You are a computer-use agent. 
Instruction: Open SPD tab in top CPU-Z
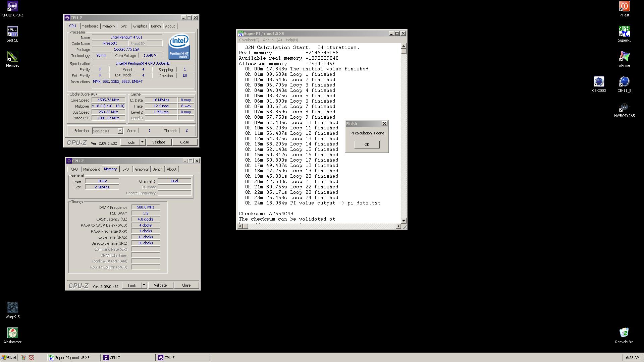(124, 26)
